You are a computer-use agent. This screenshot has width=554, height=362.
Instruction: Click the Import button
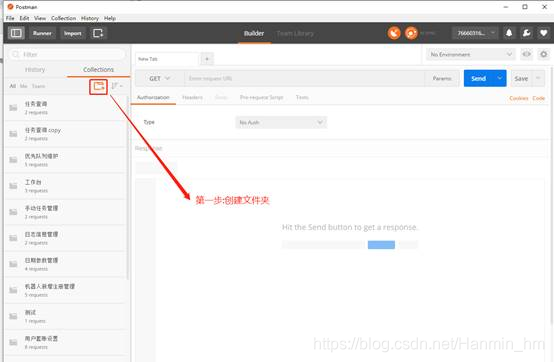(73, 33)
